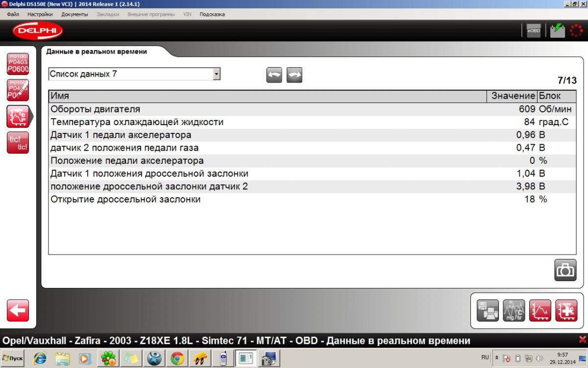Open Windows Explorer folder in taskbar
The height and width of the screenshot is (368, 588).
[63, 359]
